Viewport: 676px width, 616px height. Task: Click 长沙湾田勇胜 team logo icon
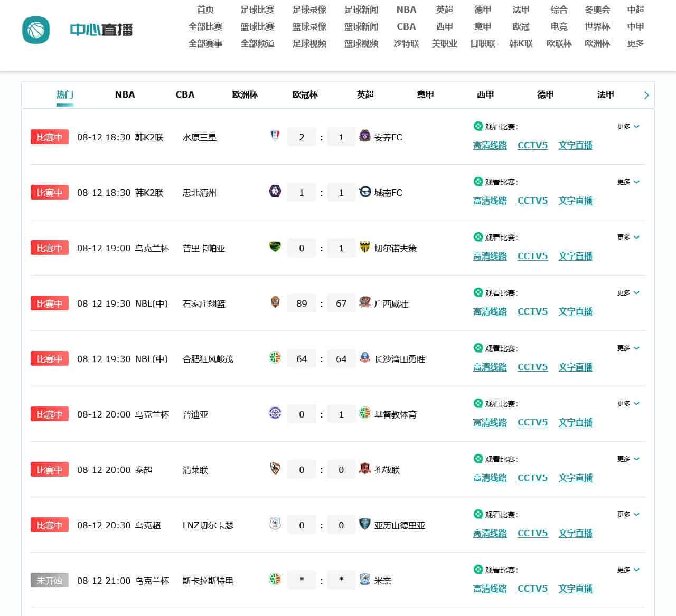(x=365, y=357)
